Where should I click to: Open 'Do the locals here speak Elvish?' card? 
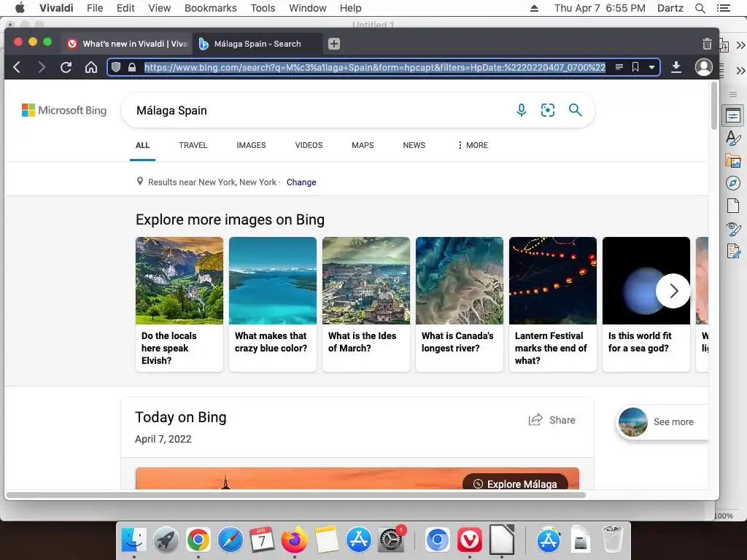pyautogui.click(x=179, y=304)
